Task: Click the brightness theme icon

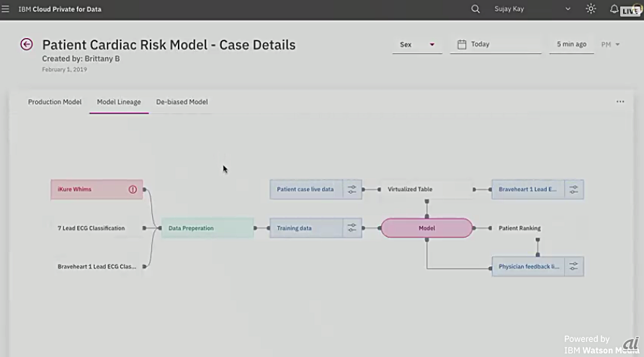Action: [x=591, y=9]
